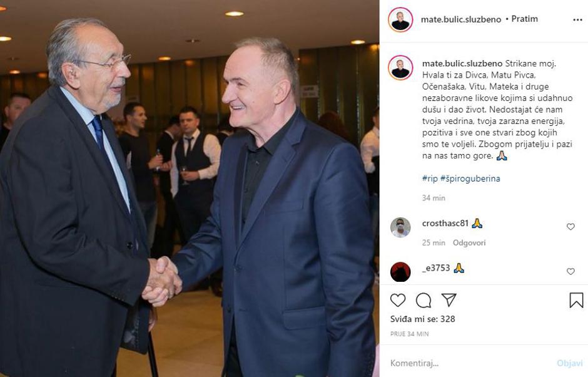Viewport: 588px width, 377px height.
Task: Open the #rip hashtag
Action: pyautogui.click(x=430, y=178)
